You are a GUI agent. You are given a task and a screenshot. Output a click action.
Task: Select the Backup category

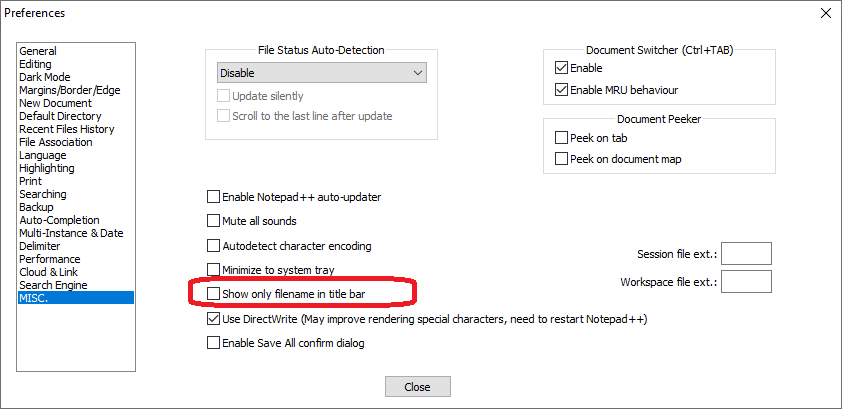tap(37, 207)
